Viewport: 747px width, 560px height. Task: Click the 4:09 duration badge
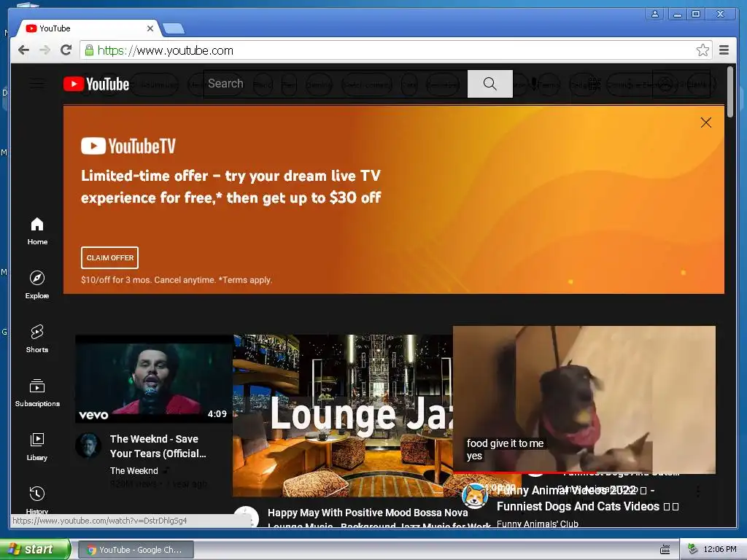pyautogui.click(x=217, y=414)
